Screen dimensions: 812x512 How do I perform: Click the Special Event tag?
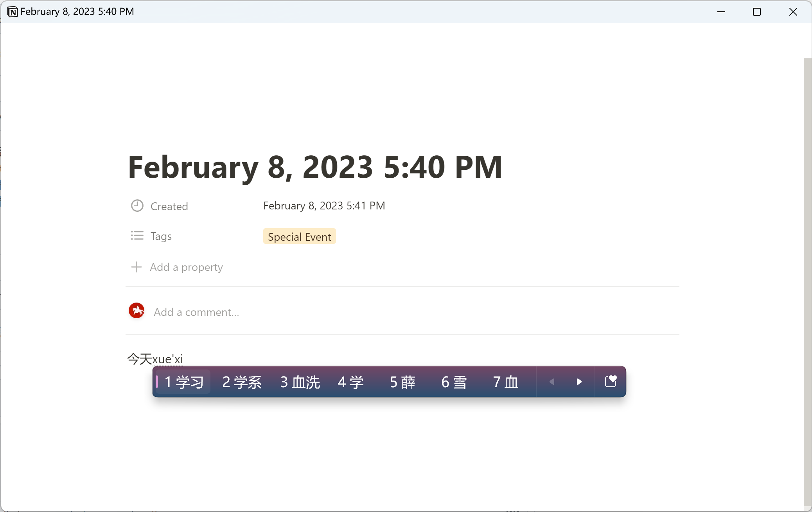pyautogui.click(x=299, y=236)
